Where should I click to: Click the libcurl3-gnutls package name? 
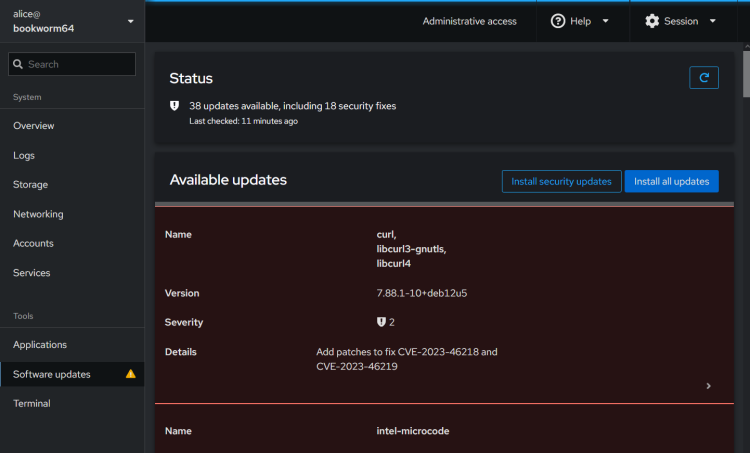click(x=411, y=249)
